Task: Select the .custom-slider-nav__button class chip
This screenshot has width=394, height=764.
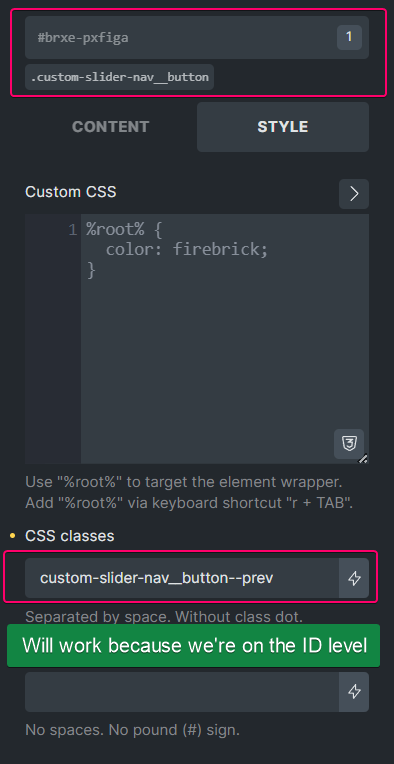Action: pos(120,77)
